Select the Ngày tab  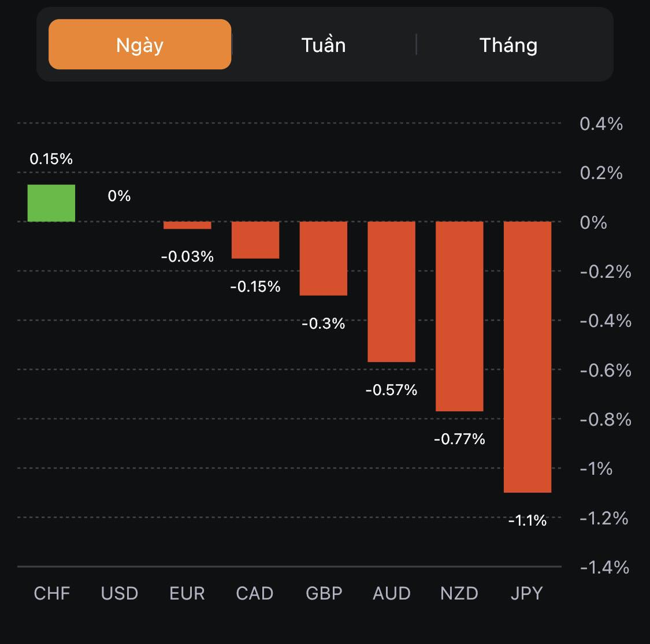[x=140, y=44]
